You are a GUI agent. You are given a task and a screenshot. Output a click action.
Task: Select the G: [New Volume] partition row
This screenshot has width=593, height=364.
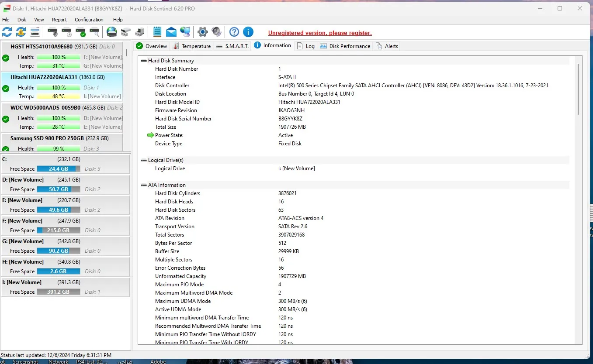coord(66,246)
